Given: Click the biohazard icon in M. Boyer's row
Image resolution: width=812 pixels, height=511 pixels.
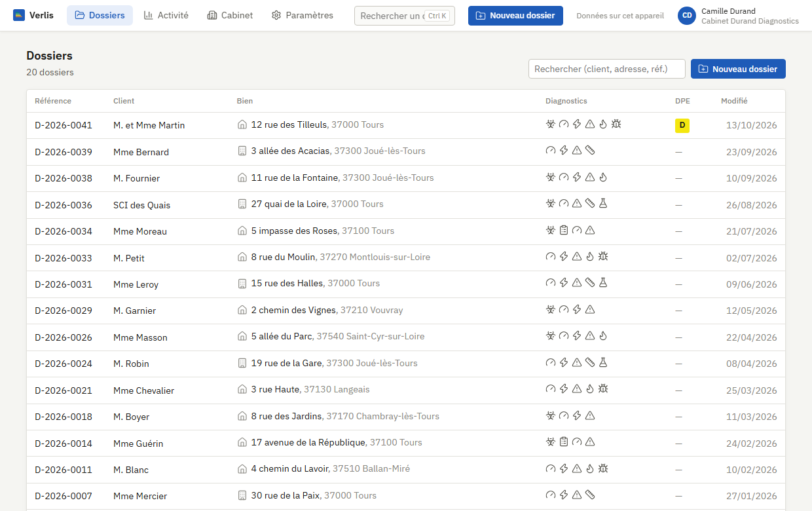Looking at the screenshot, I should (551, 416).
